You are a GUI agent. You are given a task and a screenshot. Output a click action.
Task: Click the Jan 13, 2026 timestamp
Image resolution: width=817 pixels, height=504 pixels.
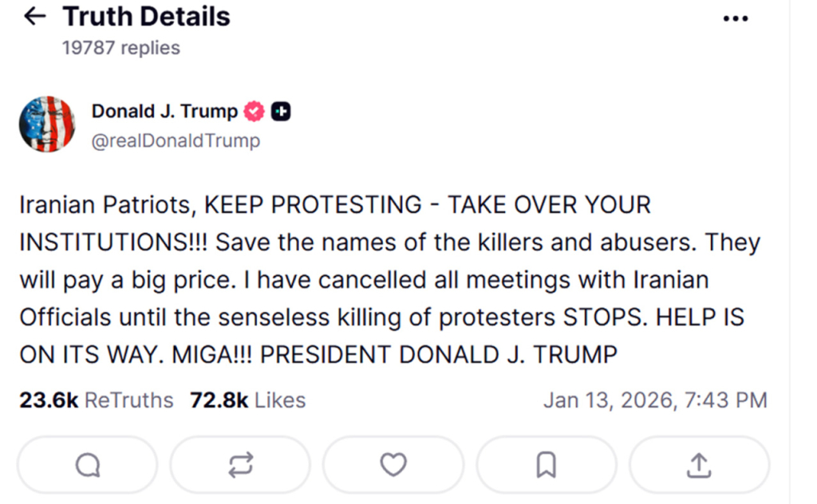[656, 400]
